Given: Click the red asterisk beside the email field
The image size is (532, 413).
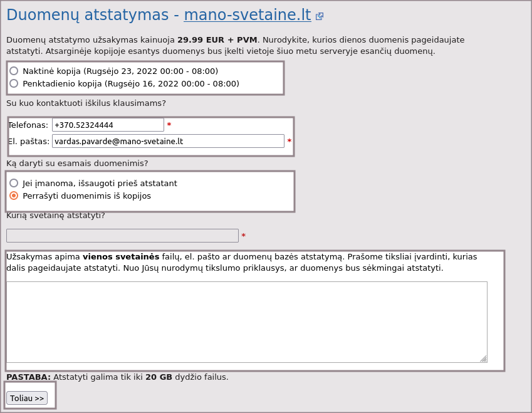Looking at the screenshot, I should [289, 142].
